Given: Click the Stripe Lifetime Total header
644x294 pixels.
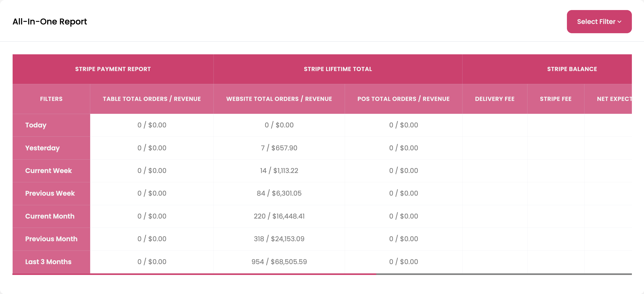Looking at the screenshot, I should pyautogui.click(x=338, y=69).
